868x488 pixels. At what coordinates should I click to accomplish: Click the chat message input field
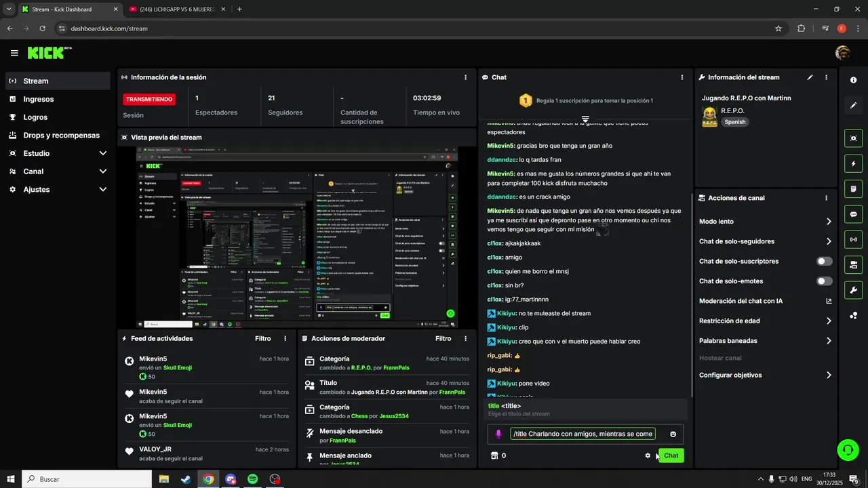click(583, 434)
